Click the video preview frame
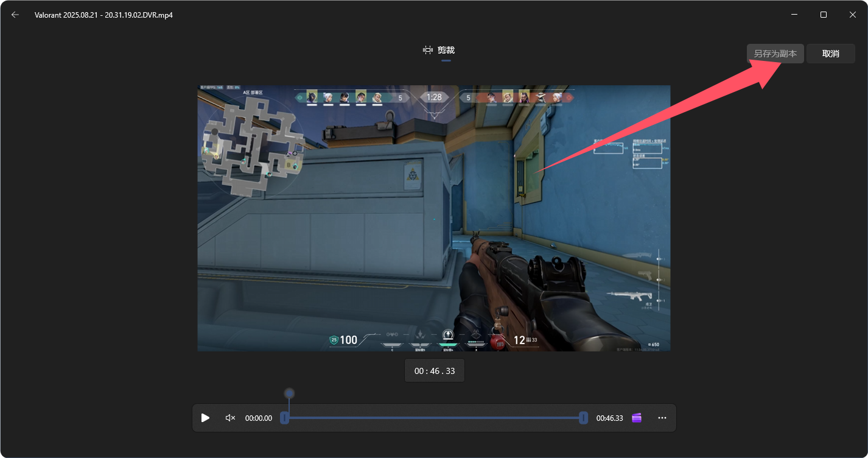 (x=433, y=218)
